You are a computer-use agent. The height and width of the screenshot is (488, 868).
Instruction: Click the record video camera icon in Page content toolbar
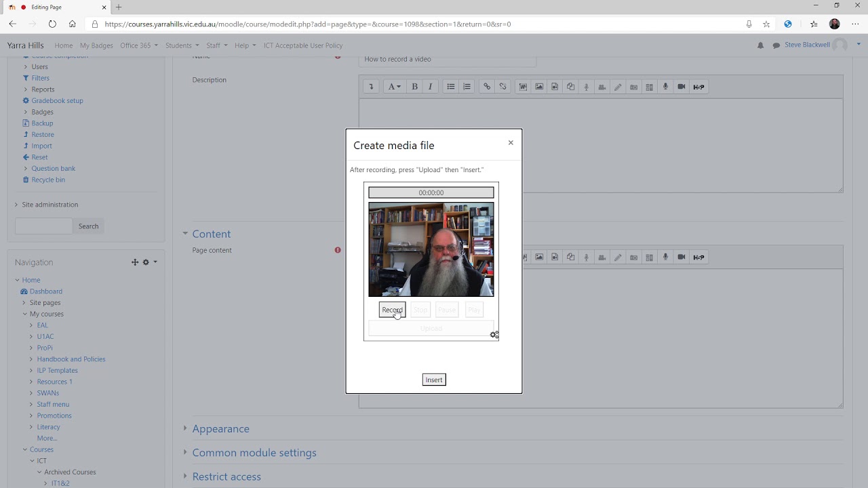coord(682,257)
